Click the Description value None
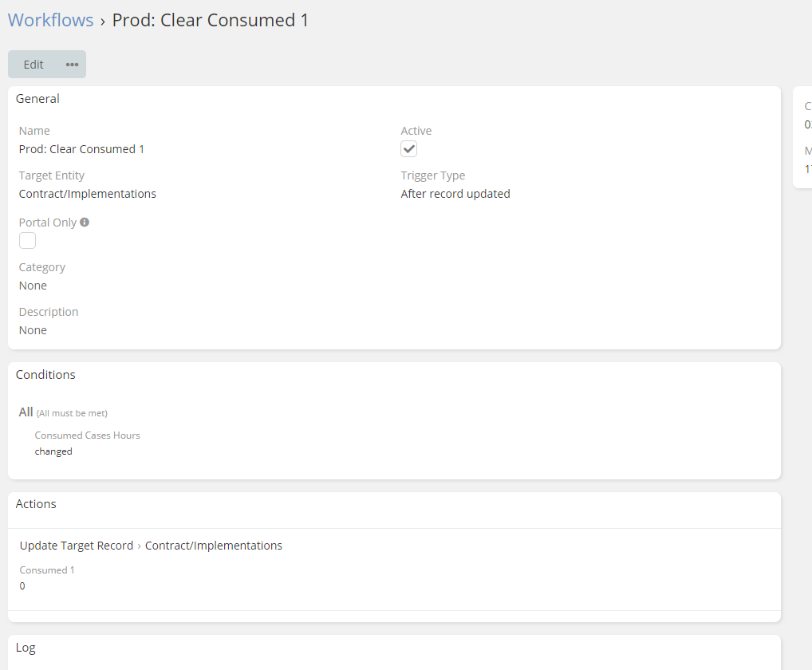The image size is (812, 670). point(33,330)
